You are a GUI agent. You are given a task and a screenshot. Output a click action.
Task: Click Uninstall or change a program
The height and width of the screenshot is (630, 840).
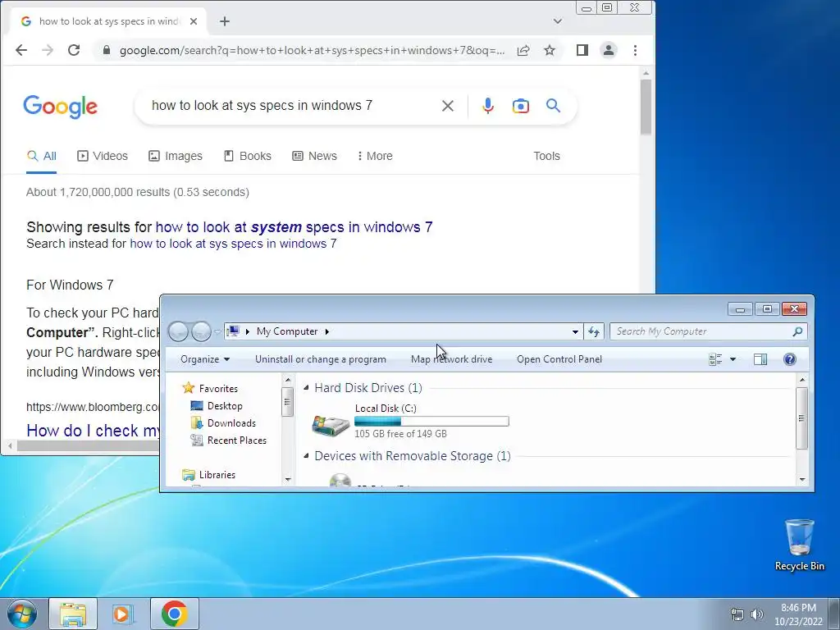pos(321,359)
